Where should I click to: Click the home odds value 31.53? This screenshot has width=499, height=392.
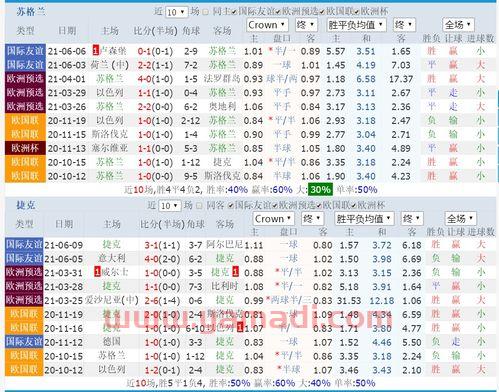349,301
